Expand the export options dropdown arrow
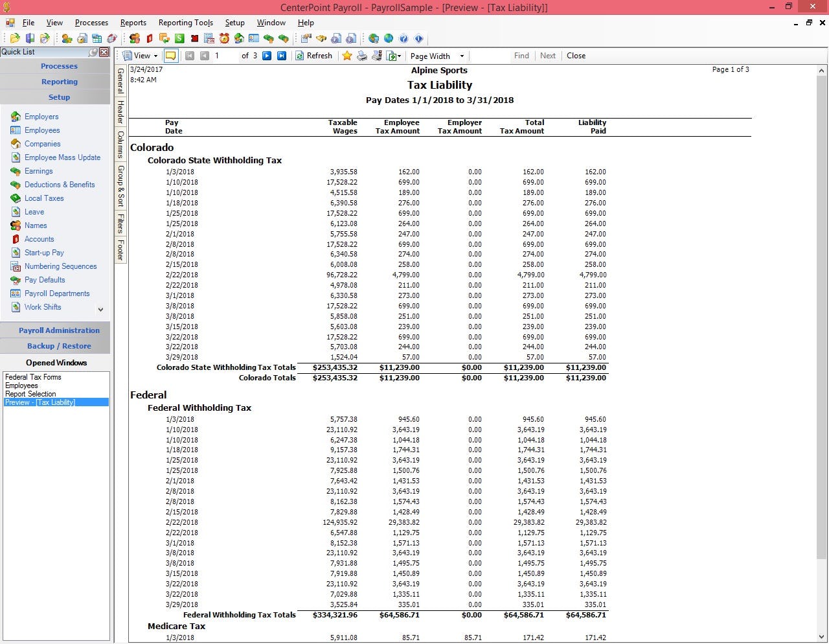 (x=399, y=56)
